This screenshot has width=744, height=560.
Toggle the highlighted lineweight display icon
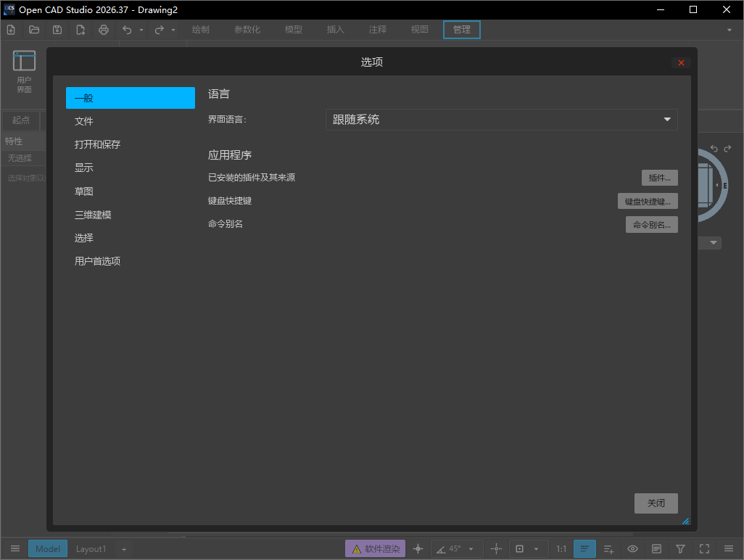point(584,548)
